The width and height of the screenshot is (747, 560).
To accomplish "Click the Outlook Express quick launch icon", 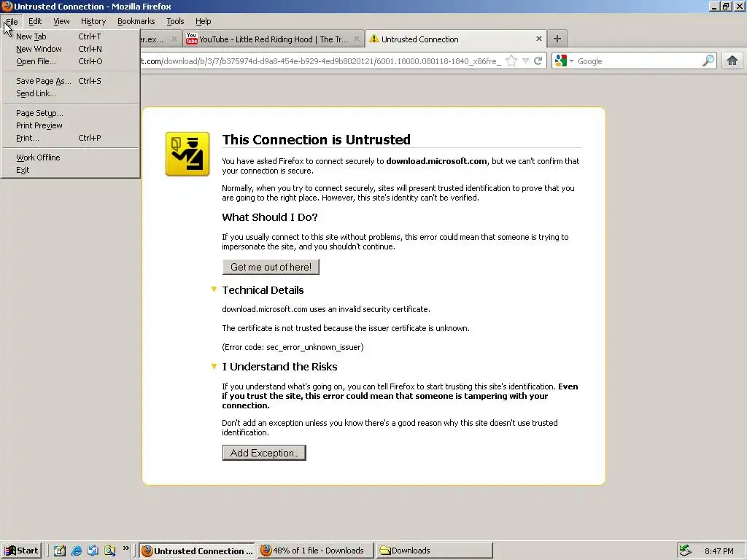I will click(93, 551).
